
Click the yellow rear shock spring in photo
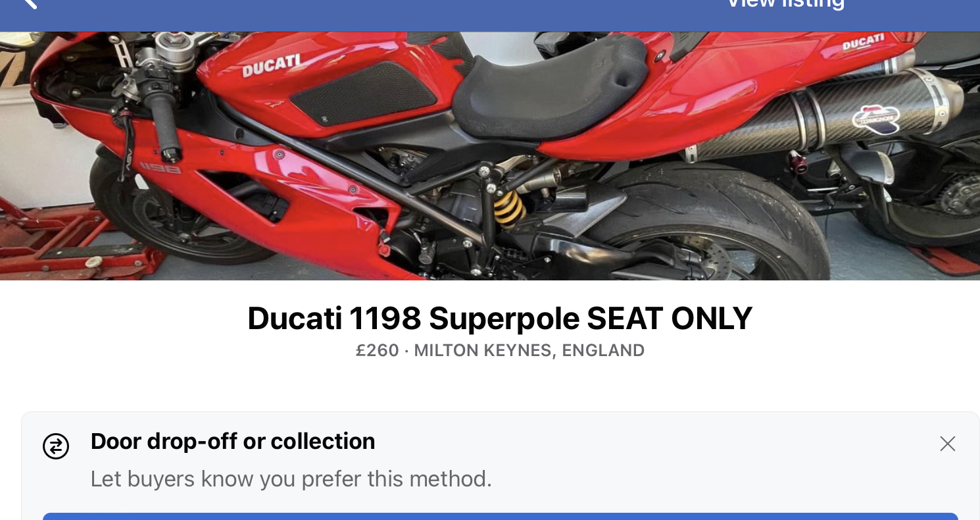pyautogui.click(x=510, y=207)
